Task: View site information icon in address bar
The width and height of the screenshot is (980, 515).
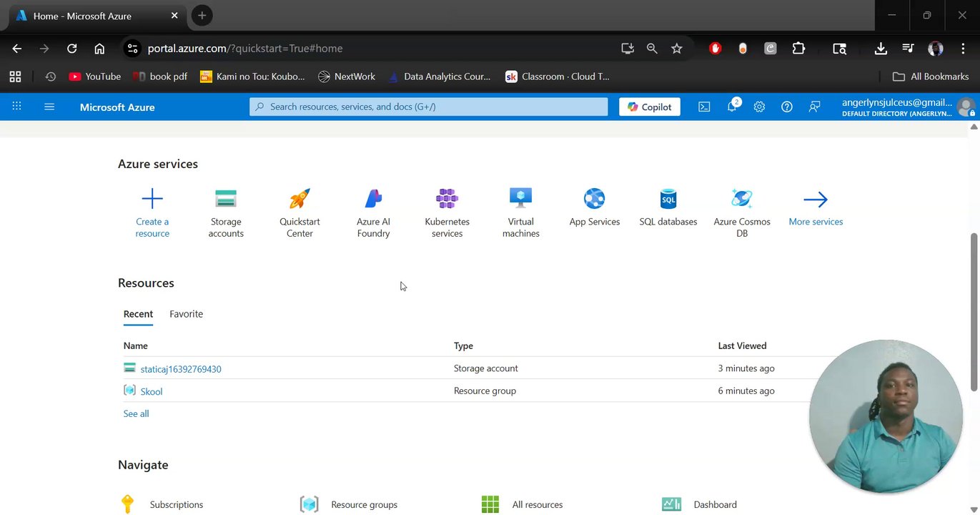Action: click(132, 49)
